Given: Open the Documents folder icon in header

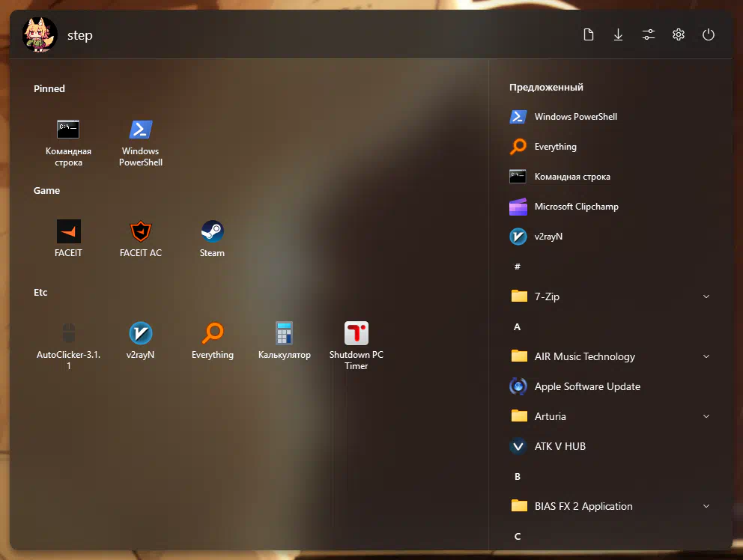Looking at the screenshot, I should (589, 34).
